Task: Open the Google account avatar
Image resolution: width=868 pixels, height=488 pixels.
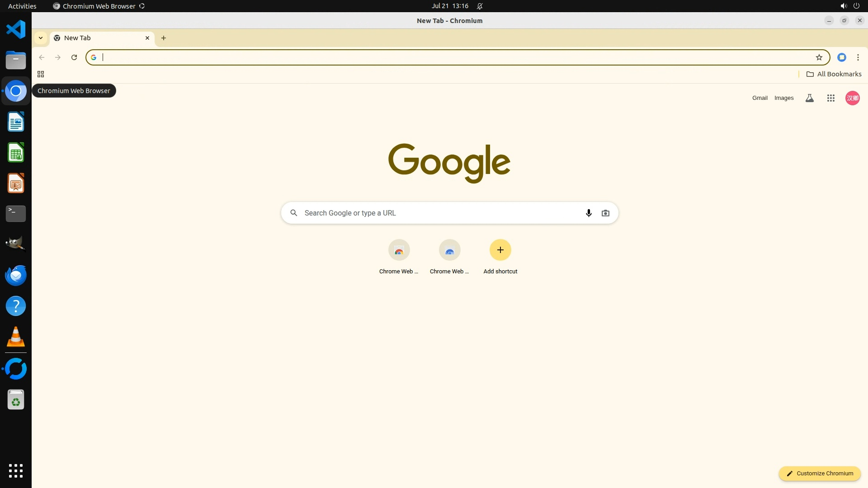Action: pos(852,98)
